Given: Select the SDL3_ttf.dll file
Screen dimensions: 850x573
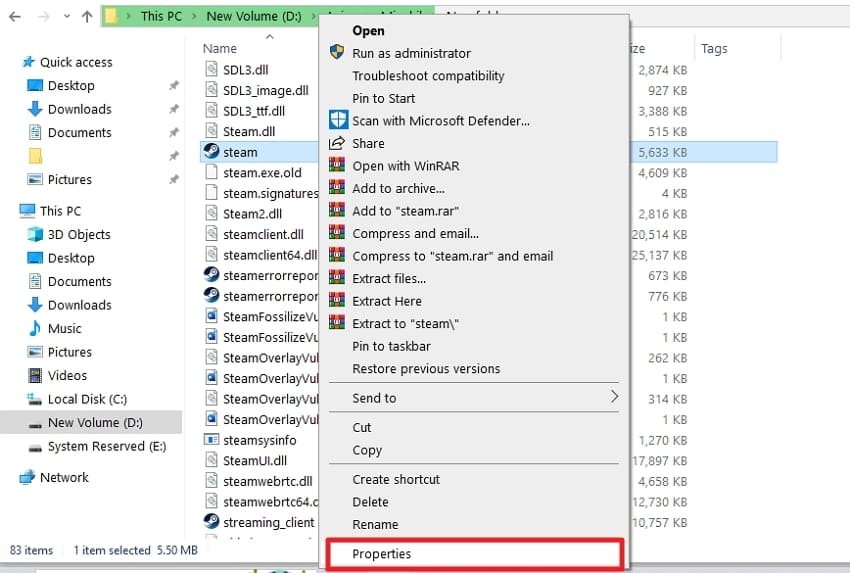Looking at the screenshot, I should pyautogui.click(x=254, y=111).
